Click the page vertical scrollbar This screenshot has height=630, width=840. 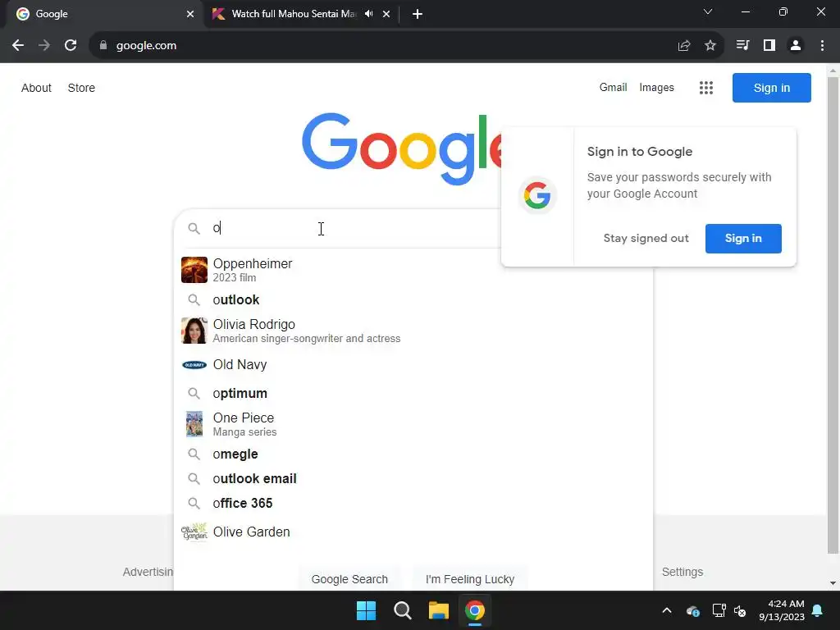pyautogui.click(x=833, y=316)
